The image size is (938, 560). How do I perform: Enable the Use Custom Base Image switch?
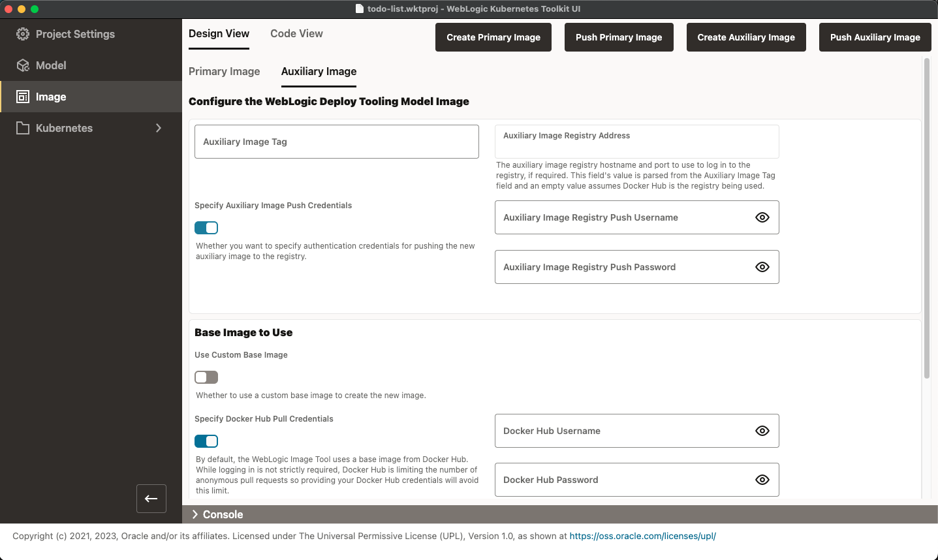[206, 377]
